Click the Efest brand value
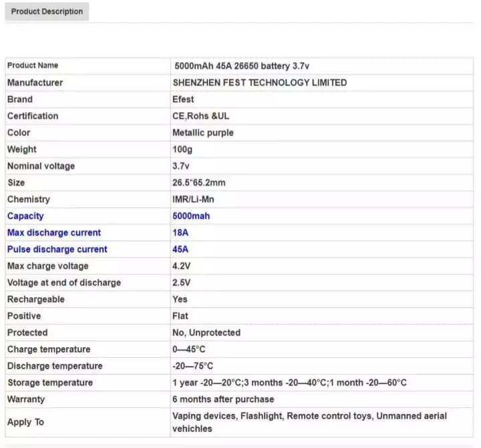The height and width of the screenshot is (448, 481). pyautogui.click(x=183, y=99)
